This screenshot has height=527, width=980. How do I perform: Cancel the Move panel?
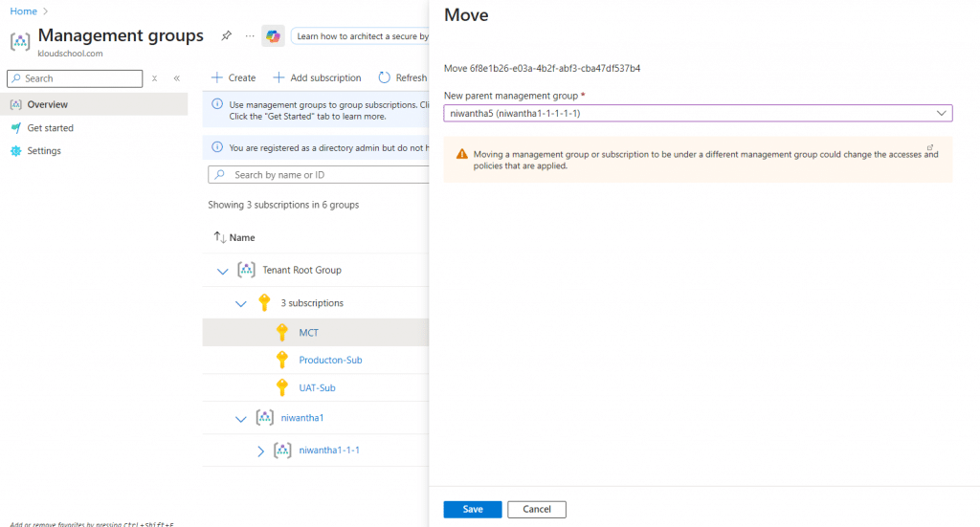click(x=536, y=509)
